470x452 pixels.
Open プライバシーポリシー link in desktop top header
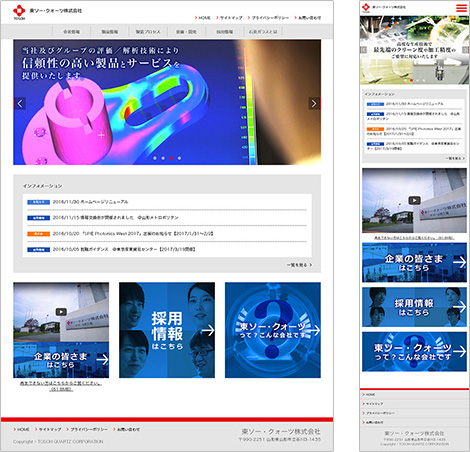[x=268, y=18]
